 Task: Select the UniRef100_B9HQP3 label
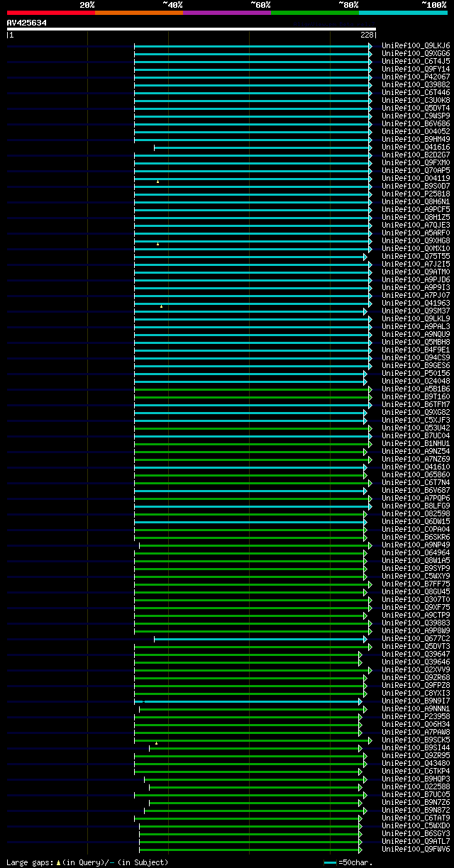[416, 779]
